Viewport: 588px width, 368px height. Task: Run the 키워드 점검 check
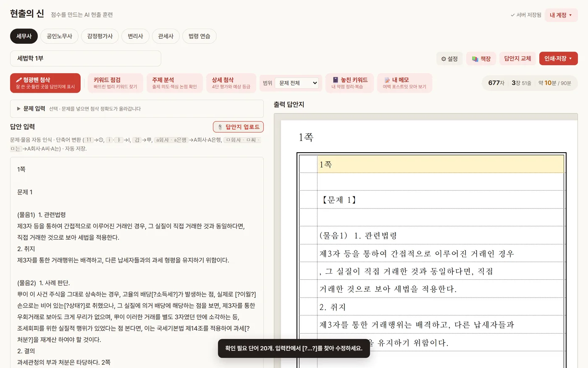point(115,83)
